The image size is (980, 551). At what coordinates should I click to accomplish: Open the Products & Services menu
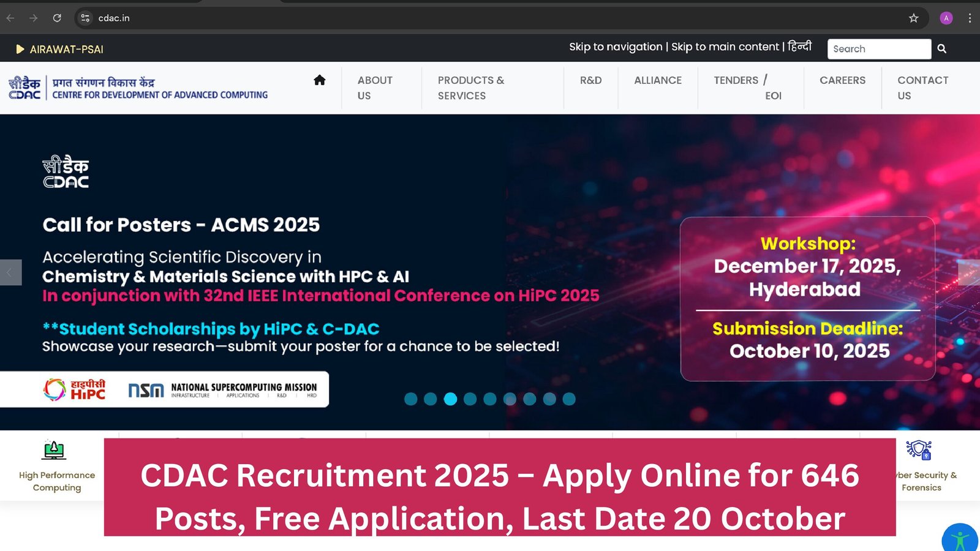pos(470,88)
